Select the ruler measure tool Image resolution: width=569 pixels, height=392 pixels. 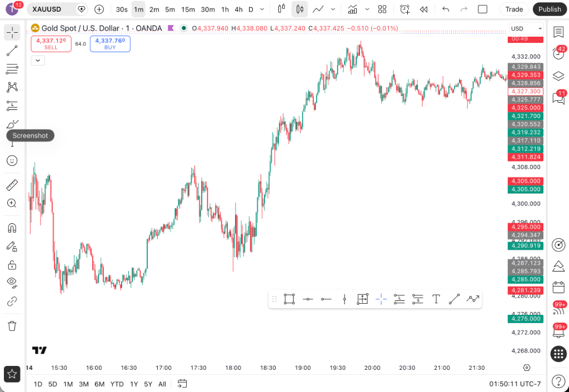click(x=12, y=185)
